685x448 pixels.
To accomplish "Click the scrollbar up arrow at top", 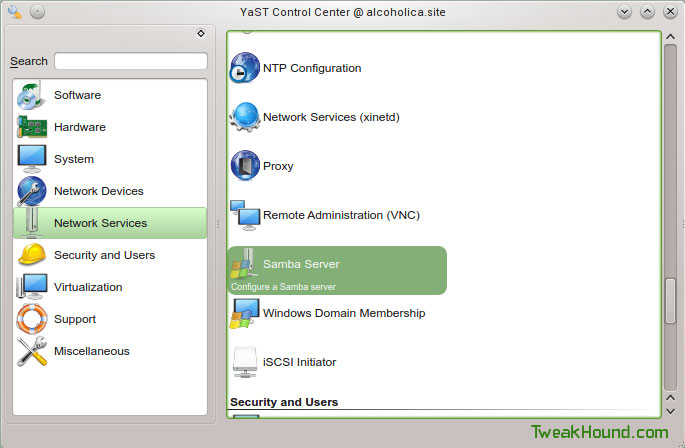I will click(671, 37).
